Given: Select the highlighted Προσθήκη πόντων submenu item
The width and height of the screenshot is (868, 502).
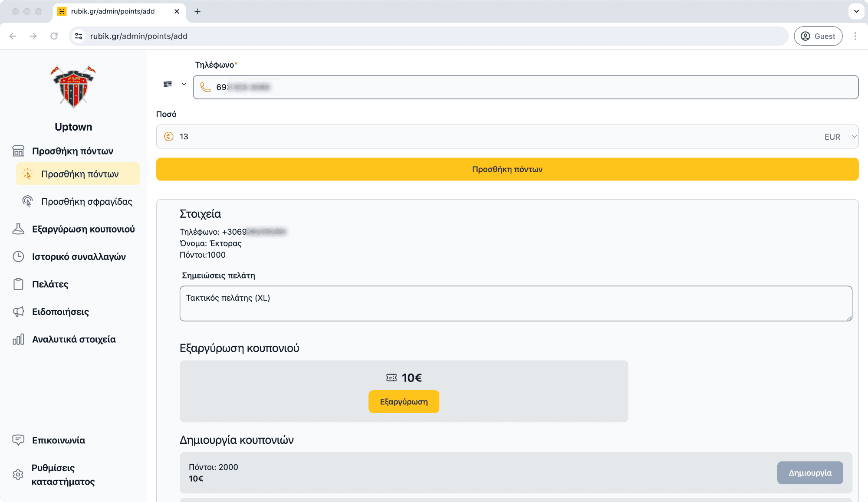Looking at the screenshot, I should point(79,174).
